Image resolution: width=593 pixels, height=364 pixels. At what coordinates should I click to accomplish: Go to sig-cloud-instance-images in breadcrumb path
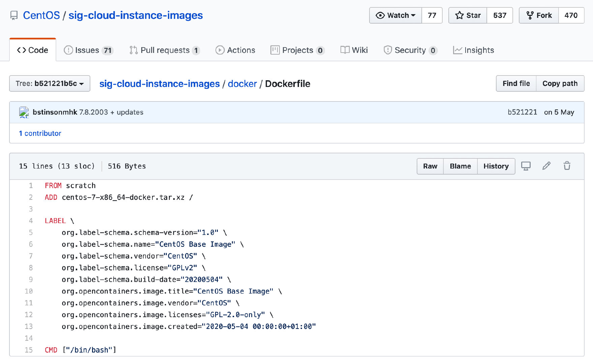(x=159, y=84)
